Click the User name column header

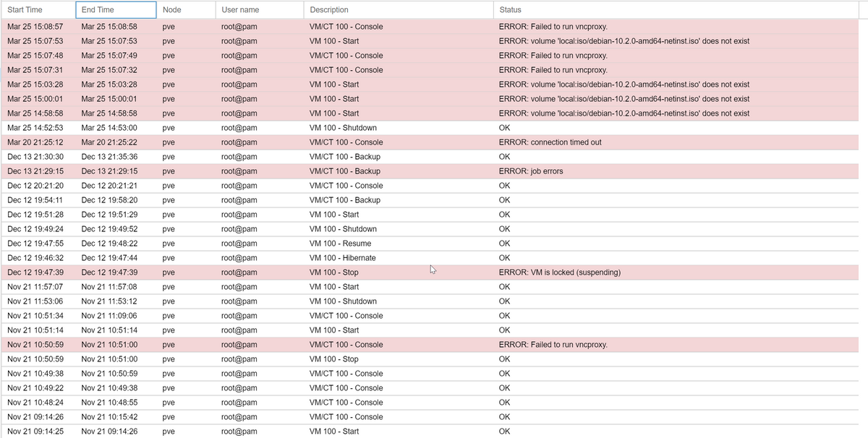240,10
